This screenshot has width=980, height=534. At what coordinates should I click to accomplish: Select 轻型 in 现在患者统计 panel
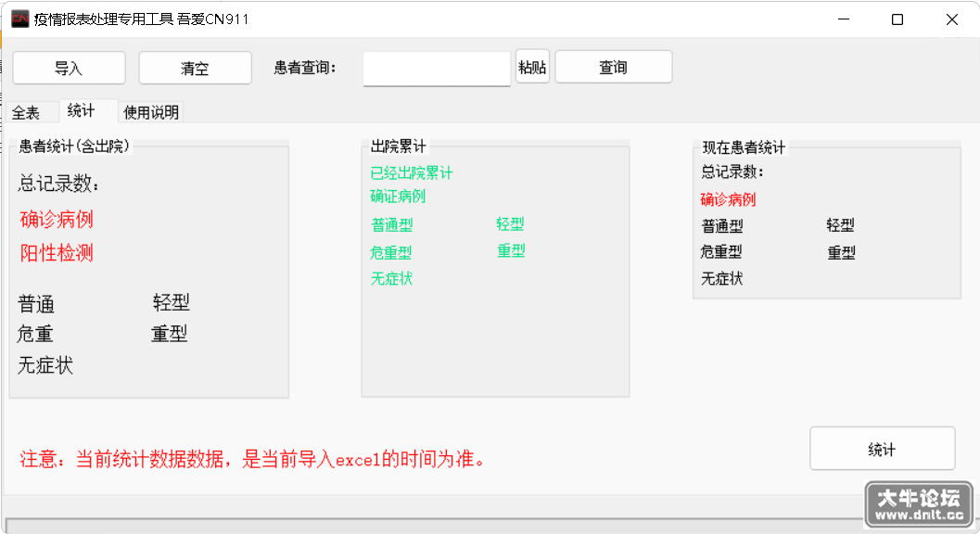click(x=841, y=225)
